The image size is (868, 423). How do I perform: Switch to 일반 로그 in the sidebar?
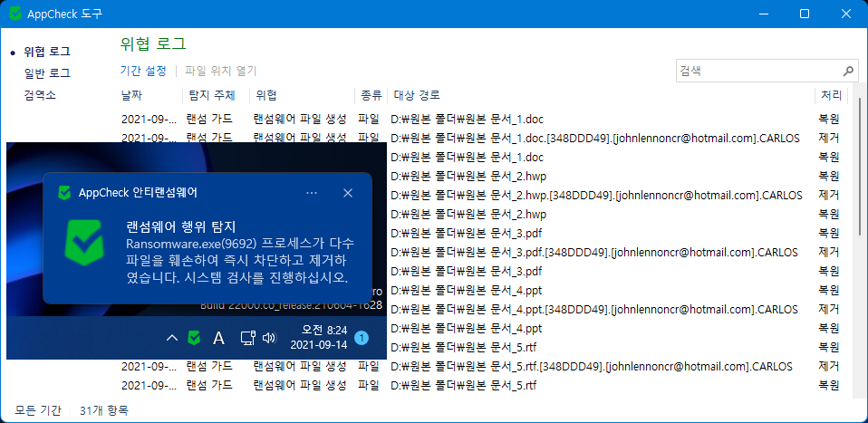tap(47, 73)
